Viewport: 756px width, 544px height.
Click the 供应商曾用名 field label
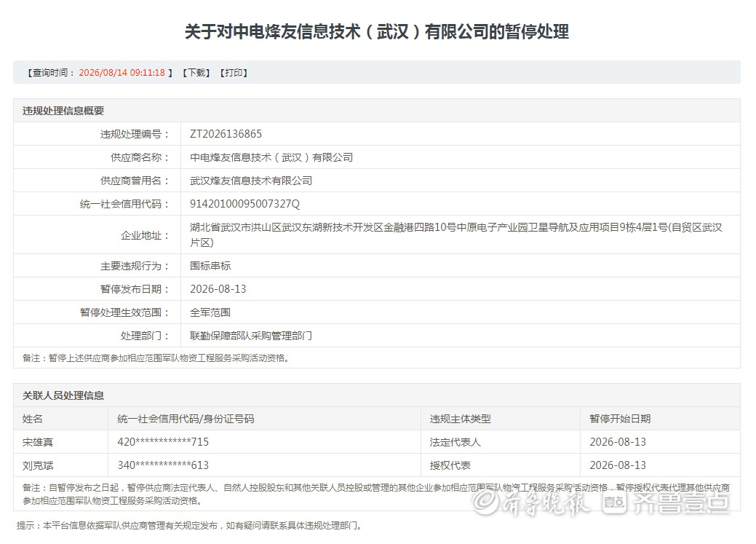[x=135, y=181]
